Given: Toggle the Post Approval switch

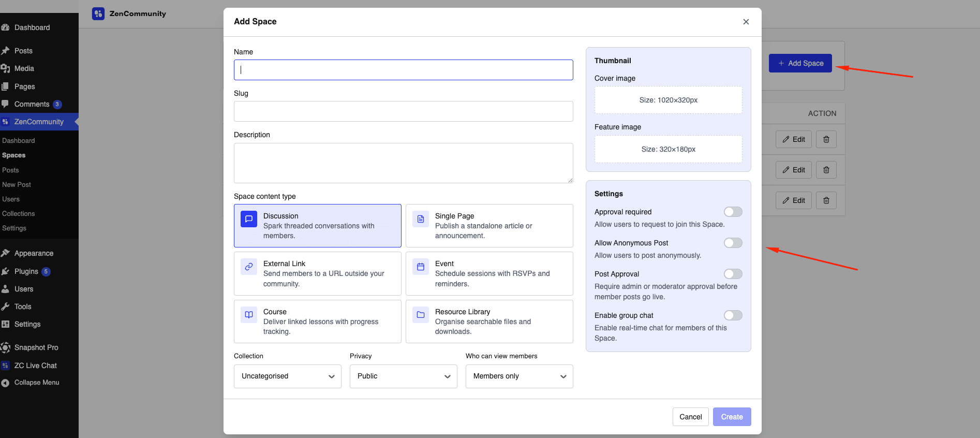Looking at the screenshot, I should 733,274.
